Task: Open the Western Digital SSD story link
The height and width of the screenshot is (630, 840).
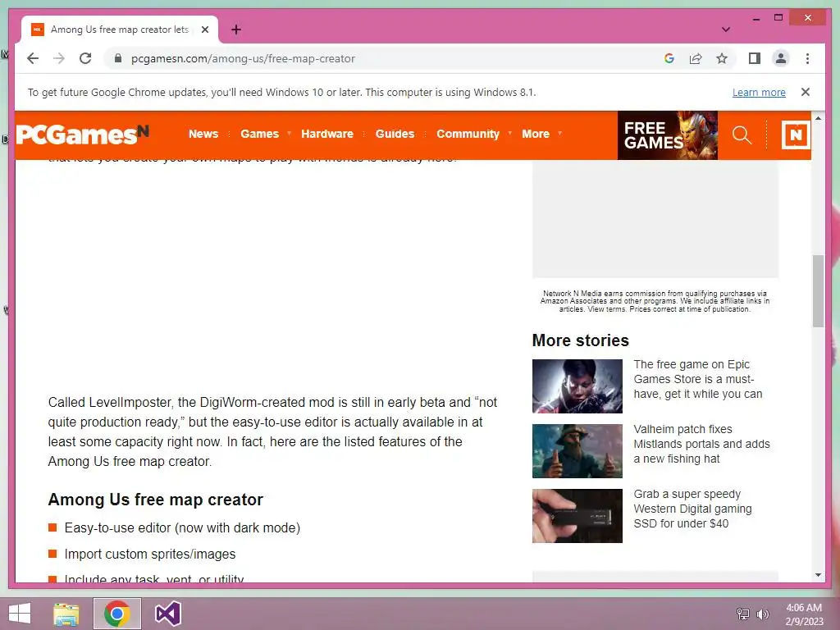Action: [692, 509]
